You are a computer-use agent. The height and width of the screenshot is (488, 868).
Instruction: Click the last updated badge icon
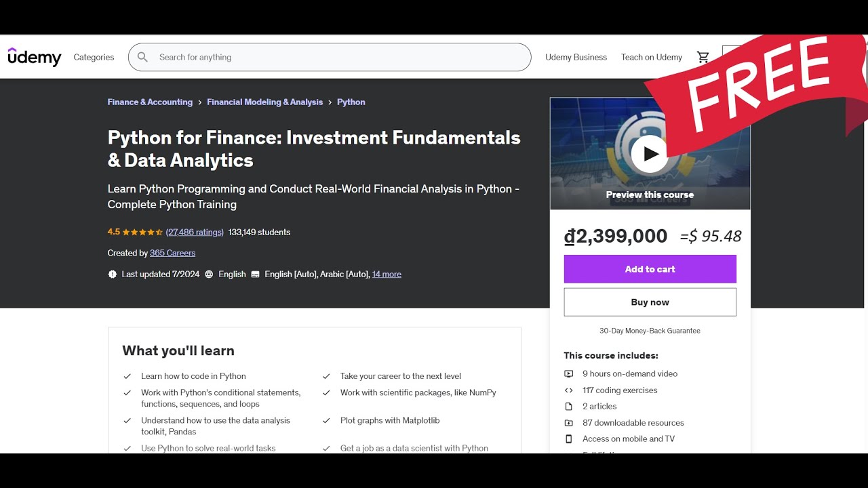coord(112,274)
